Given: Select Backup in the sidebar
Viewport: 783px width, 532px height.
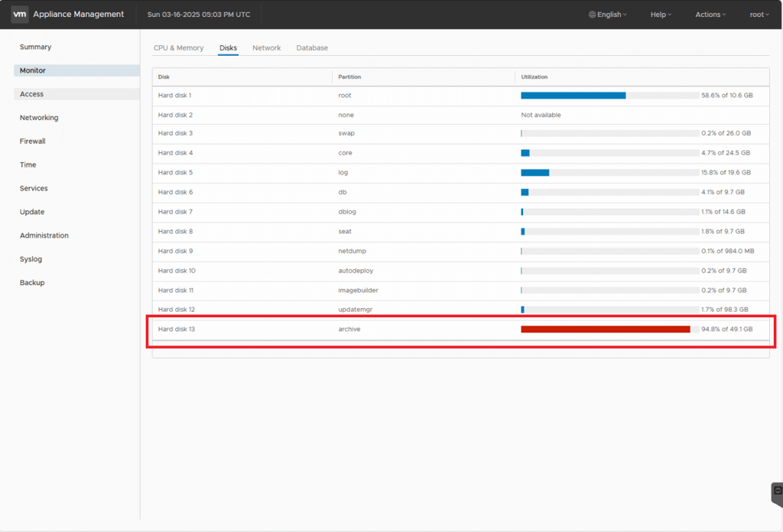Looking at the screenshot, I should [x=32, y=283].
